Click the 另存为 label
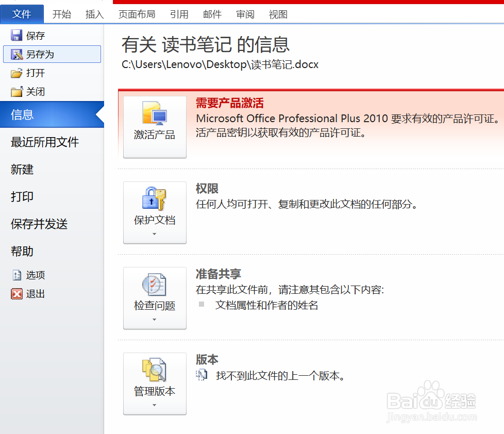The height and width of the screenshot is (434, 504). click(40, 54)
